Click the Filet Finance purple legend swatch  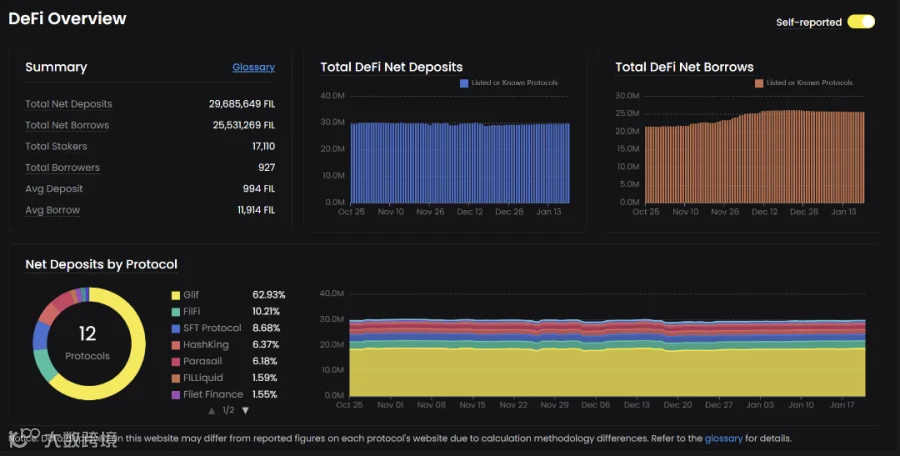pyautogui.click(x=176, y=395)
